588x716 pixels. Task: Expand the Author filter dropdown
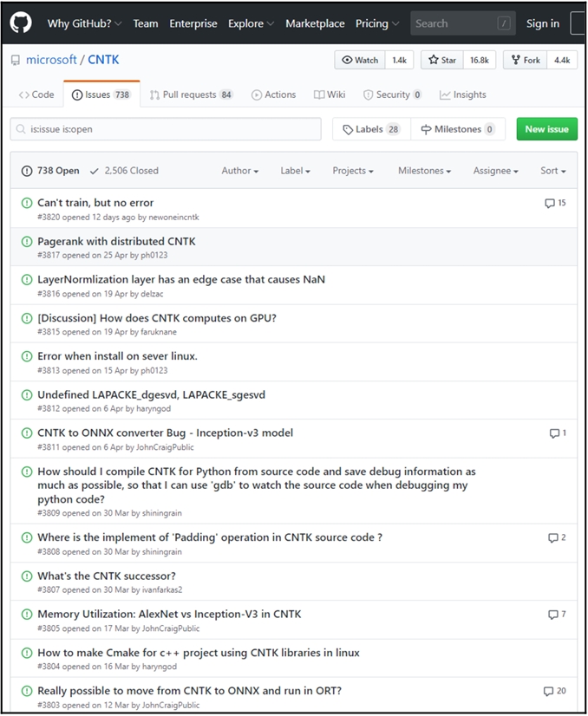coord(239,171)
